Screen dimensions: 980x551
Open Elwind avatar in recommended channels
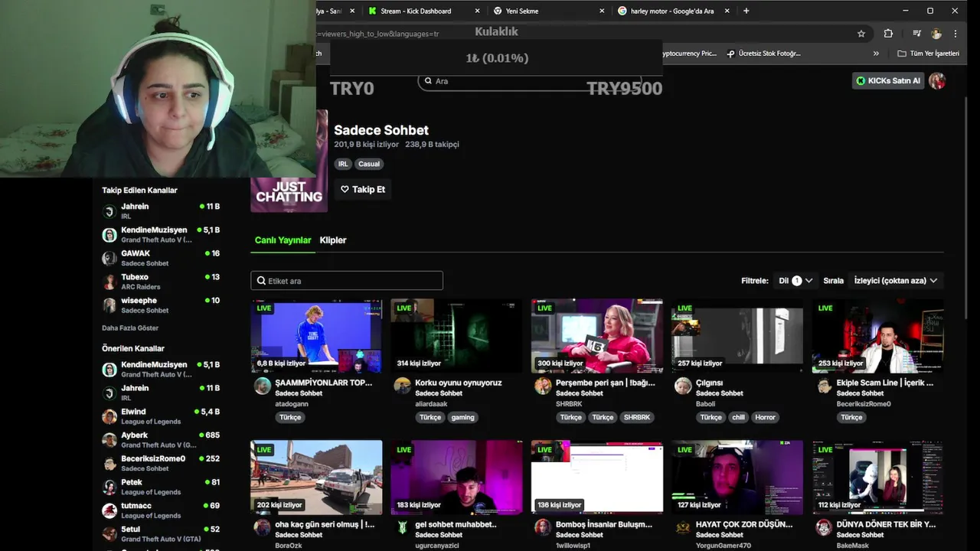tap(109, 416)
